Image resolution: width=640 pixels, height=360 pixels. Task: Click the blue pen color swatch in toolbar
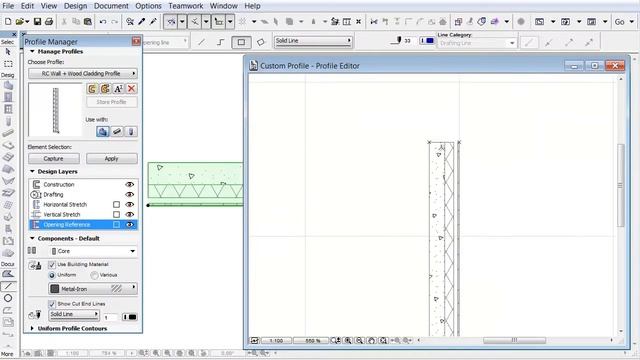[x=427, y=41]
